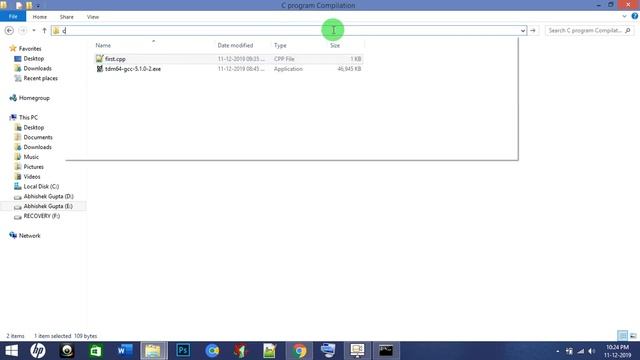The image size is (640, 360).
Task: Open File Explorer taskbar icon
Action: click(x=153, y=351)
